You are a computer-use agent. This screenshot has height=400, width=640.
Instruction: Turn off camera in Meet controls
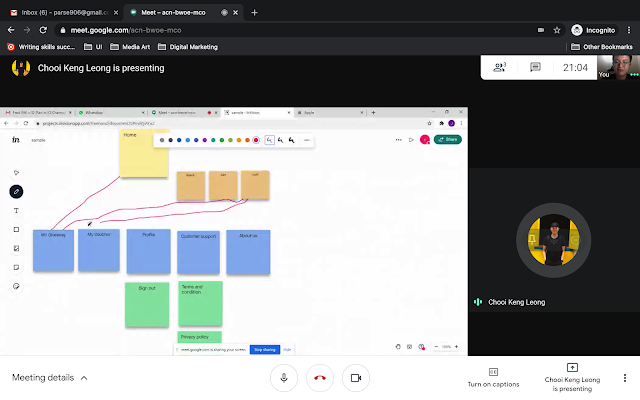click(x=356, y=378)
